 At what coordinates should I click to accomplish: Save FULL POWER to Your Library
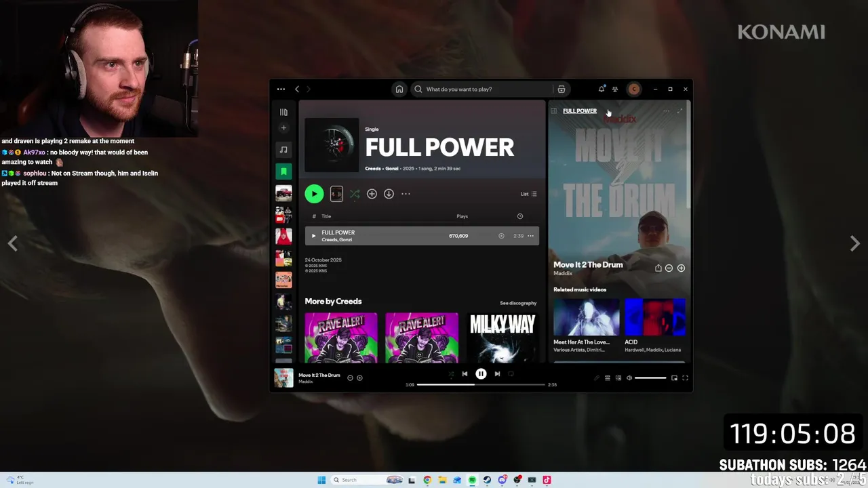coord(372,194)
